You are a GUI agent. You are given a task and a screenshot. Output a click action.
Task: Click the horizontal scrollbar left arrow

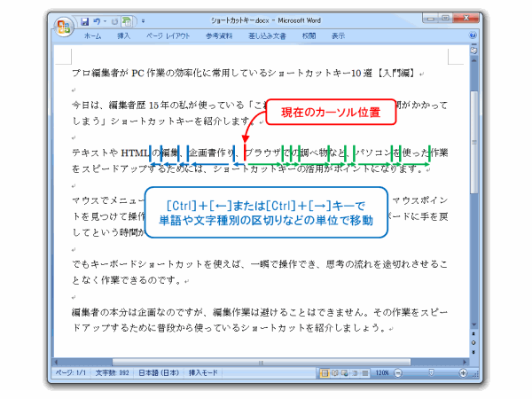click(x=57, y=362)
